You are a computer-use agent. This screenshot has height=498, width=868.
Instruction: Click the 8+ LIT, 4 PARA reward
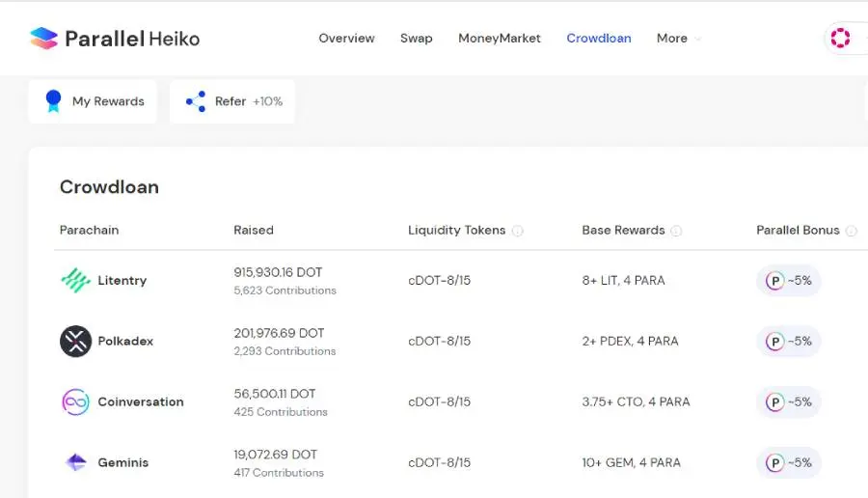point(623,280)
